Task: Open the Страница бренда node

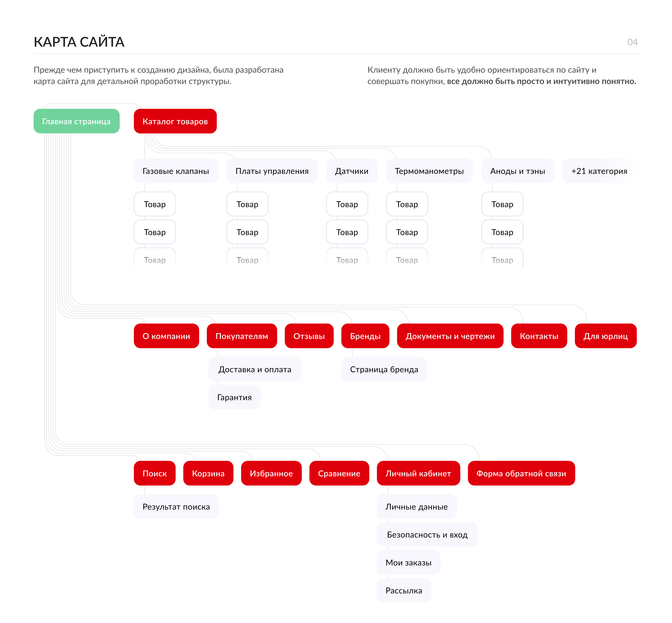Action: point(384,369)
